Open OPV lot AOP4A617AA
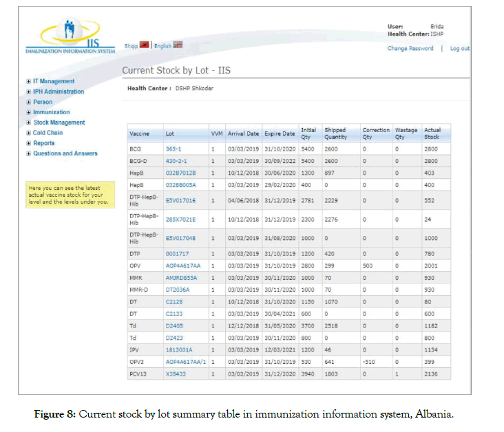This screenshot has height=432, width=504. click(x=182, y=265)
